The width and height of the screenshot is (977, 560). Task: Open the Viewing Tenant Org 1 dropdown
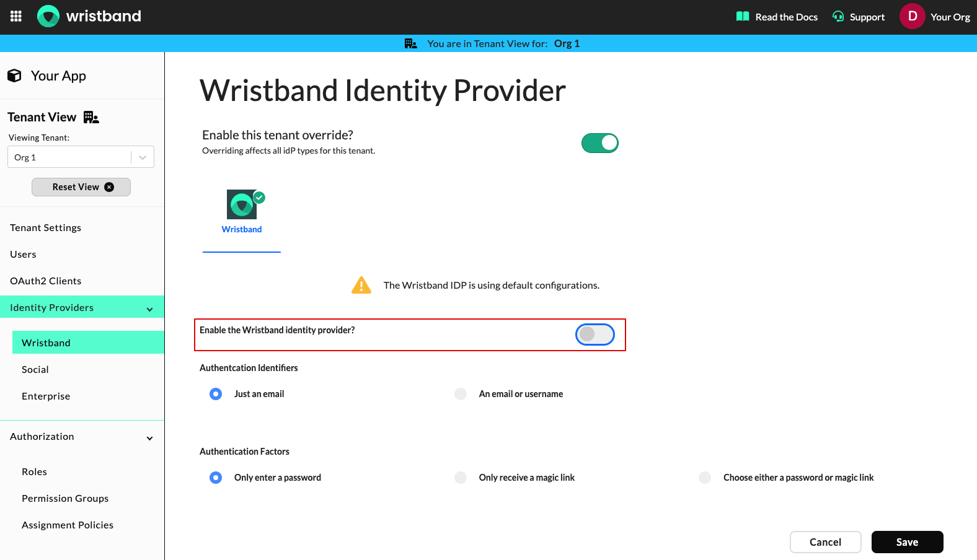pyautogui.click(x=81, y=157)
